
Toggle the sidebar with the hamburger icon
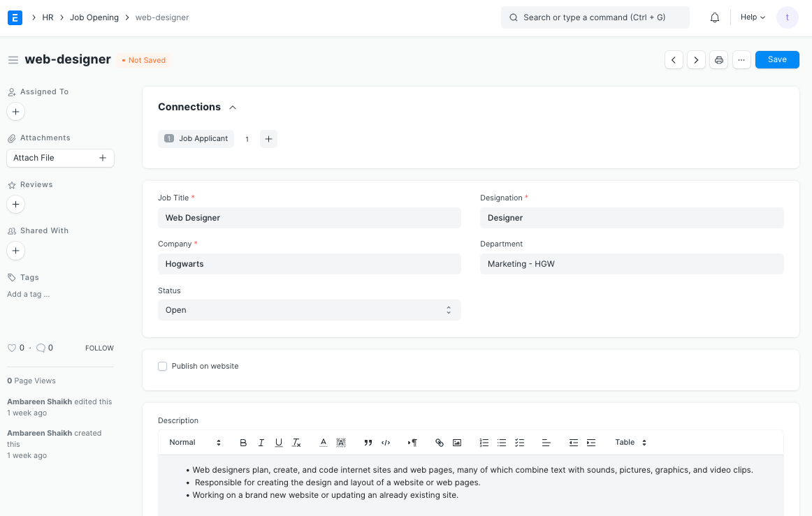[x=13, y=60]
